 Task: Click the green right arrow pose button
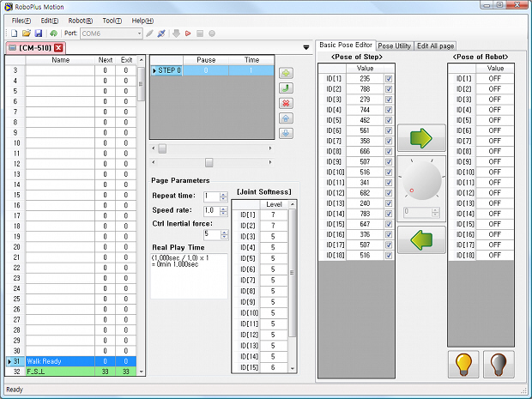pyautogui.click(x=421, y=138)
